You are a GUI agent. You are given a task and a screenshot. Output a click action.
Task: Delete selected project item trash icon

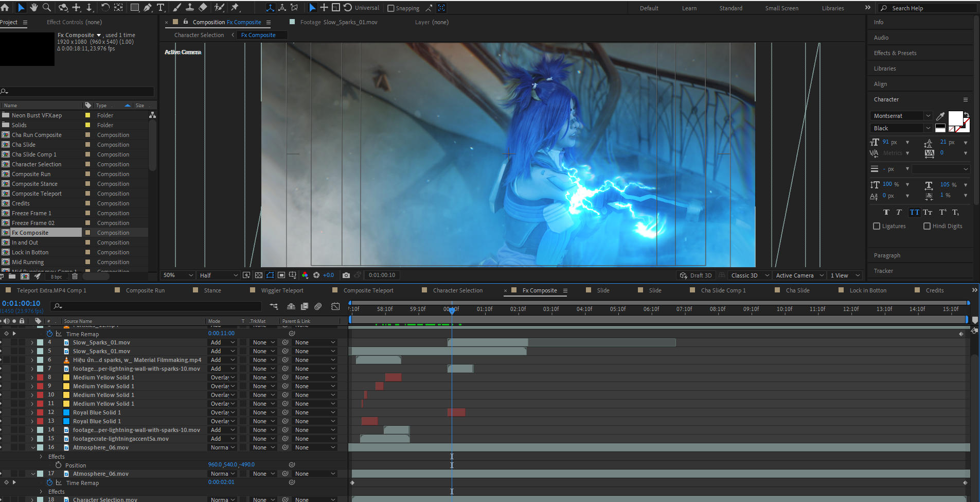(75, 276)
